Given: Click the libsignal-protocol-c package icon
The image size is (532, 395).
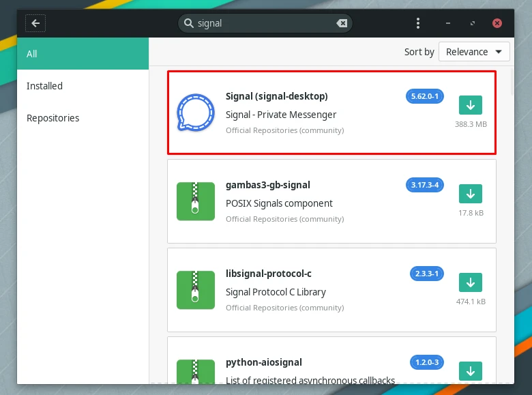Looking at the screenshot, I should (x=196, y=290).
